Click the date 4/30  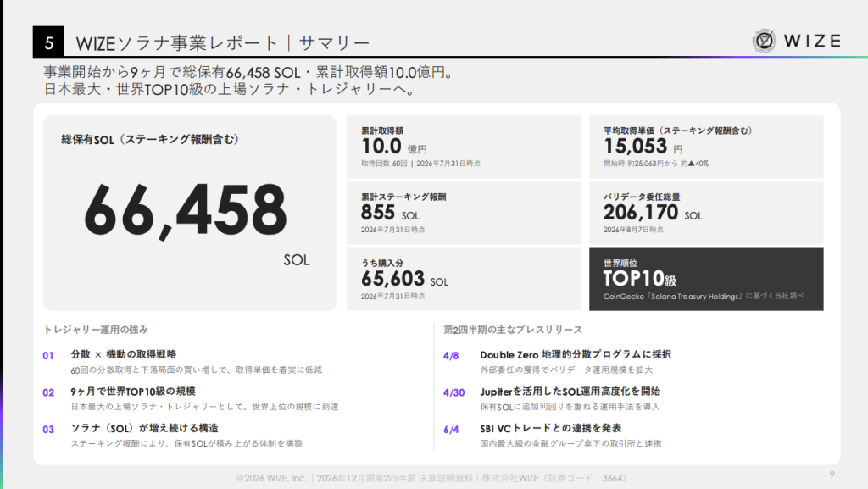pyautogui.click(x=454, y=392)
